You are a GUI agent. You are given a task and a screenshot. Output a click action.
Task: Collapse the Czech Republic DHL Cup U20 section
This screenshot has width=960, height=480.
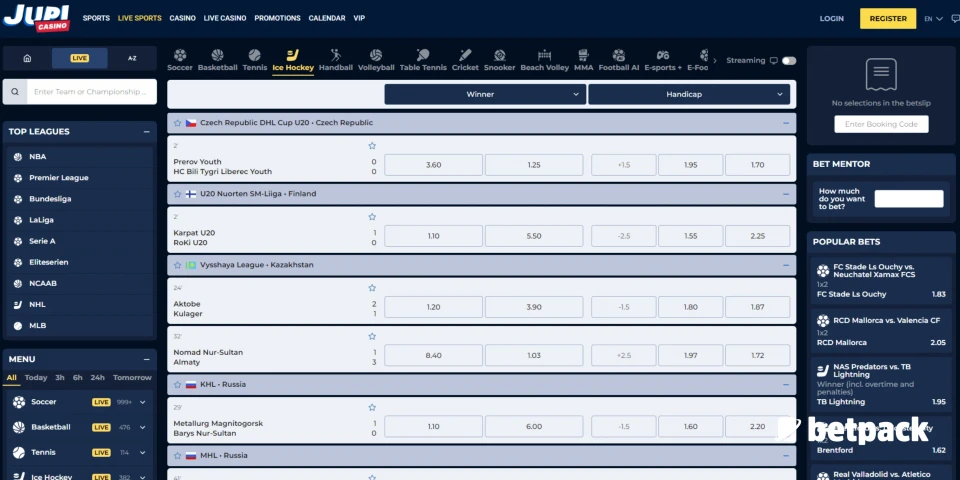point(786,123)
